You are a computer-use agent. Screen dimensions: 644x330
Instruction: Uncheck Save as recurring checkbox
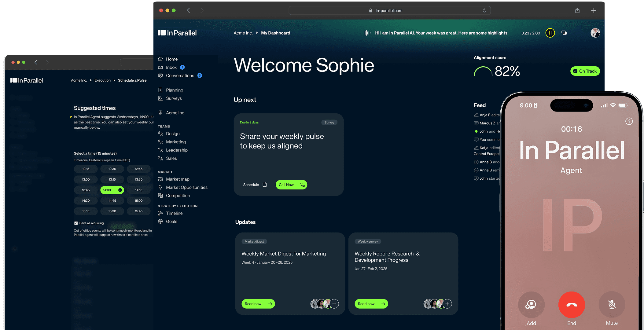pos(76,223)
